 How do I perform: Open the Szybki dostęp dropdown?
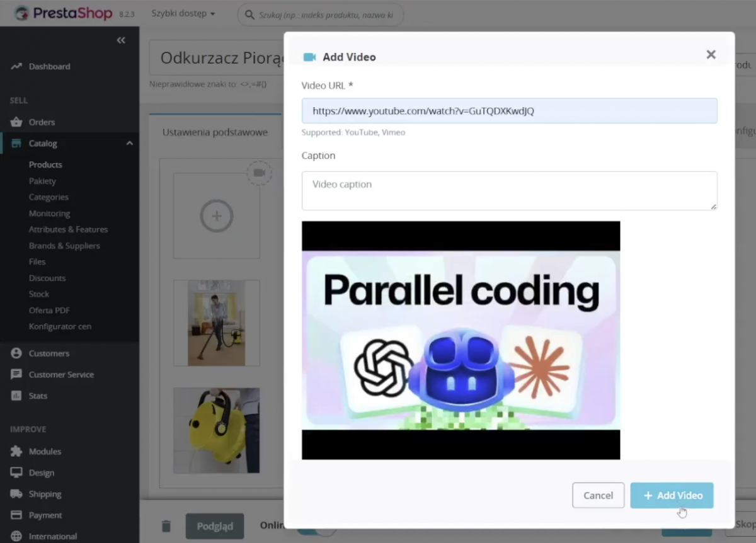[x=183, y=13]
